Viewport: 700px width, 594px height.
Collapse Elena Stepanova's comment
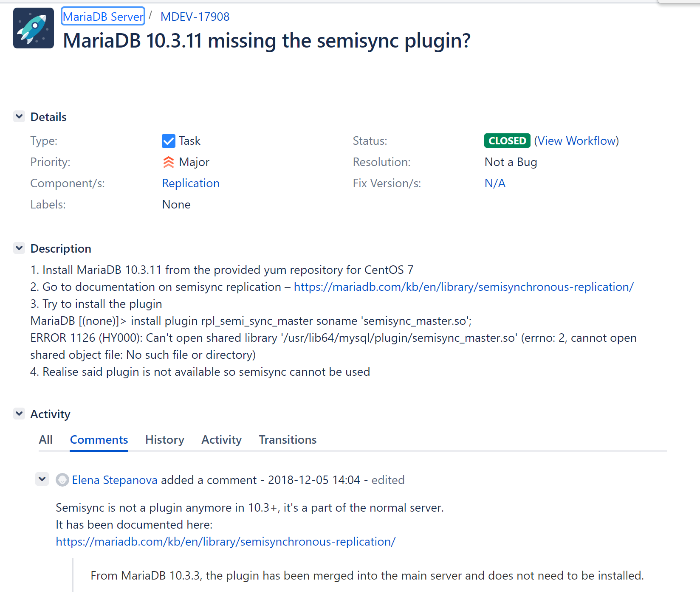pyautogui.click(x=42, y=479)
